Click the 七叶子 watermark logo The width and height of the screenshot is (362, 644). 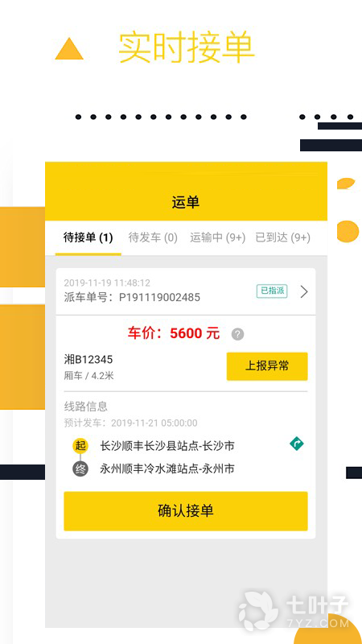pos(294,611)
